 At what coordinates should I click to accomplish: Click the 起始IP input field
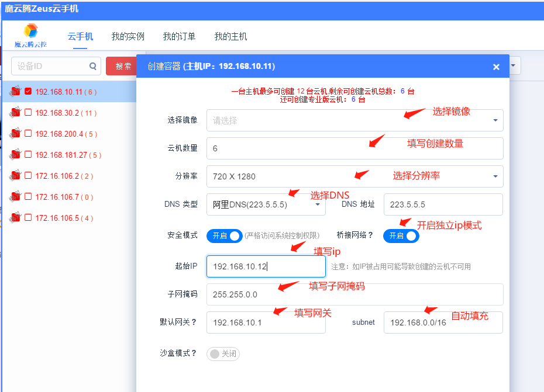[266, 266]
